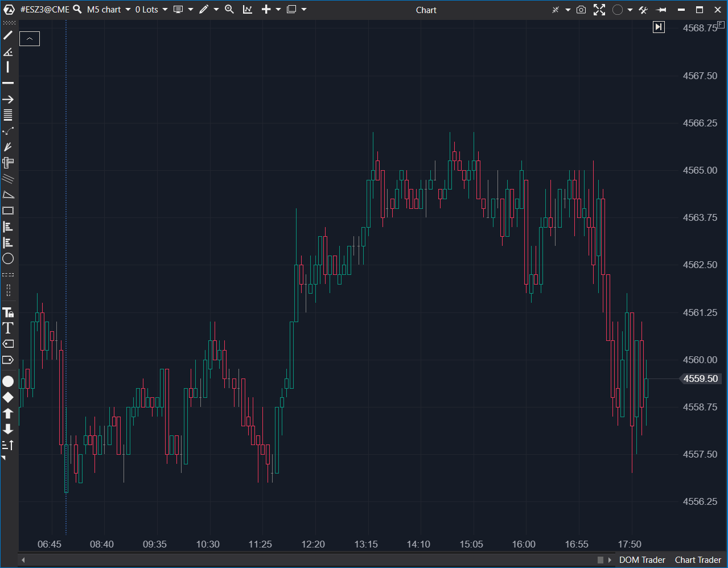Select the locked text label tool
Image resolution: width=728 pixels, height=568 pixels.
click(8, 312)
